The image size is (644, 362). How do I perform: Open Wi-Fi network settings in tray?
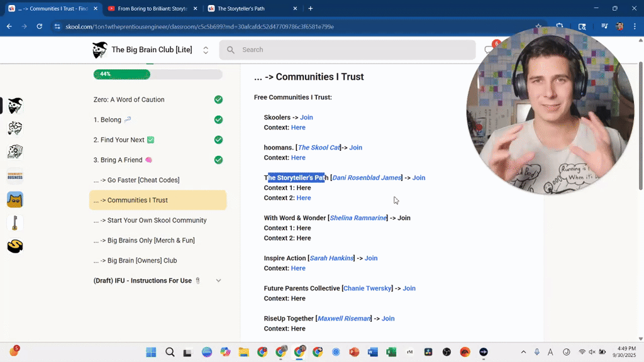pyautogui.click(x=582, y=352)
